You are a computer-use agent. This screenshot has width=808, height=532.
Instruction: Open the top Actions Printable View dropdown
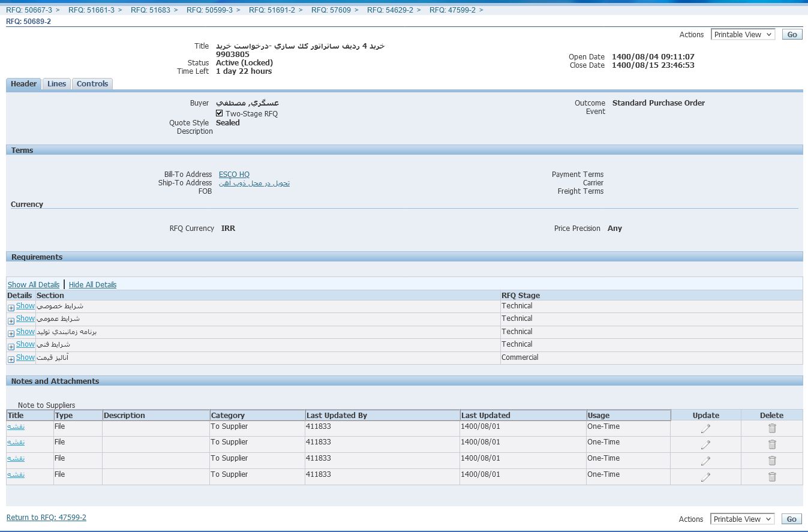point(743,35)
